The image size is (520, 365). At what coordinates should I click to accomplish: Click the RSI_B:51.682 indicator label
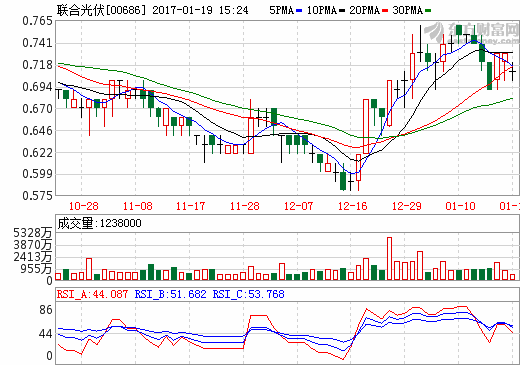pos(171,294)
